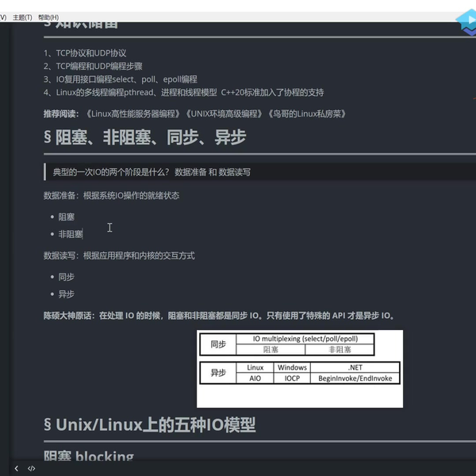Image resolution: width=476 pixels, height=476 pixels.
Task: Open the 帮助(H) menu
Action: point(48,17)
